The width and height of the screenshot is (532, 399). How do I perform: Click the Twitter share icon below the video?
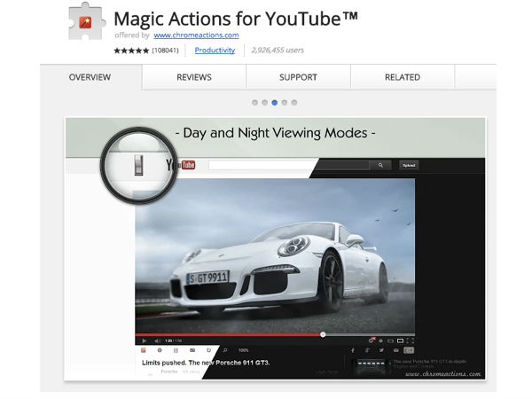click(381, 350)
